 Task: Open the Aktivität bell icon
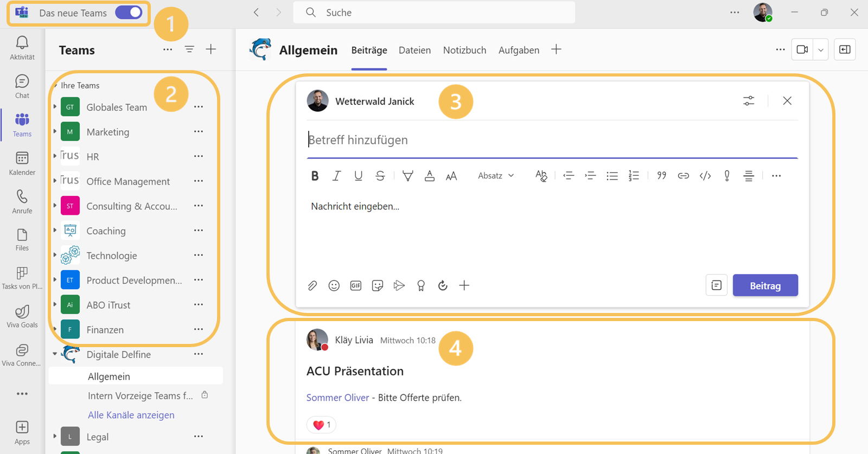pyautogui.click(x=22, y=43)
